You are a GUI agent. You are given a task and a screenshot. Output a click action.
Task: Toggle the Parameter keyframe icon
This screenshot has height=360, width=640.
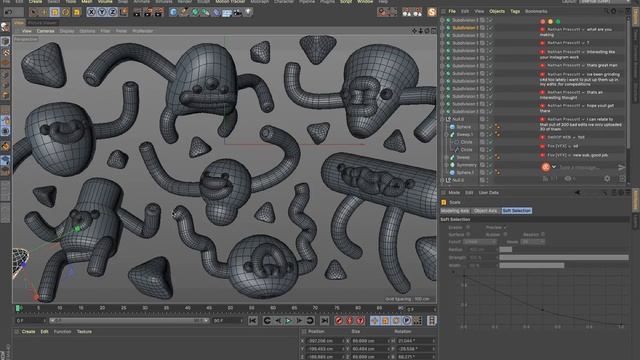point(407,321)
